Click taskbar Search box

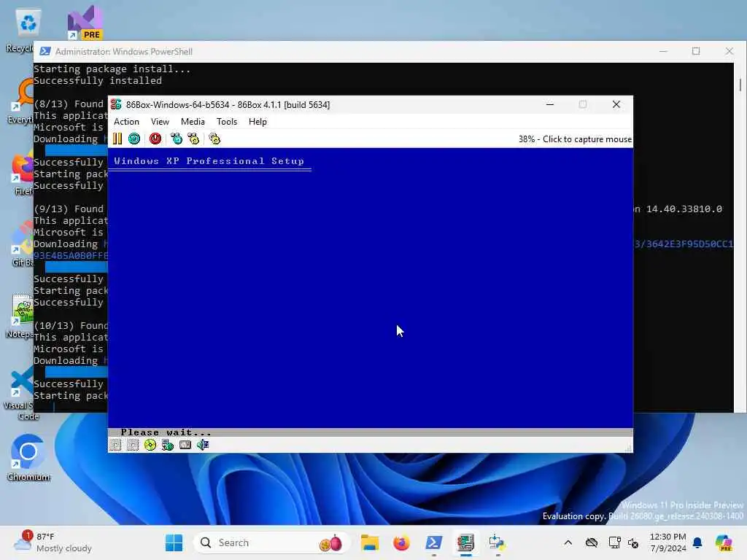271,542
